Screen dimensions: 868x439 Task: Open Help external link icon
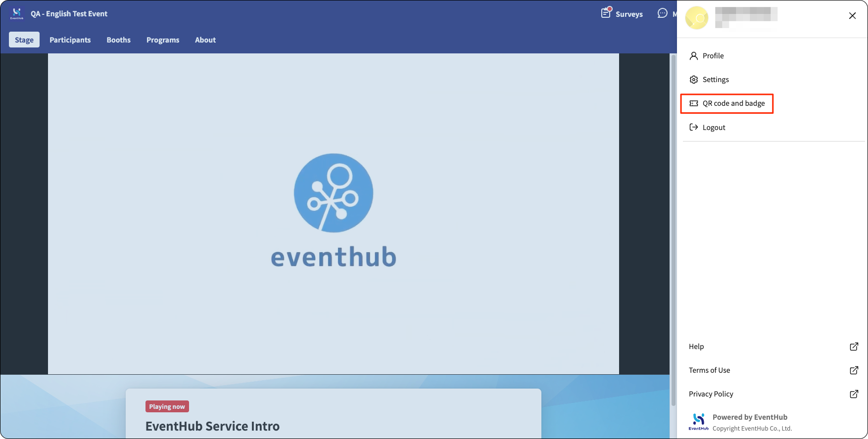(x=854, y=347)
